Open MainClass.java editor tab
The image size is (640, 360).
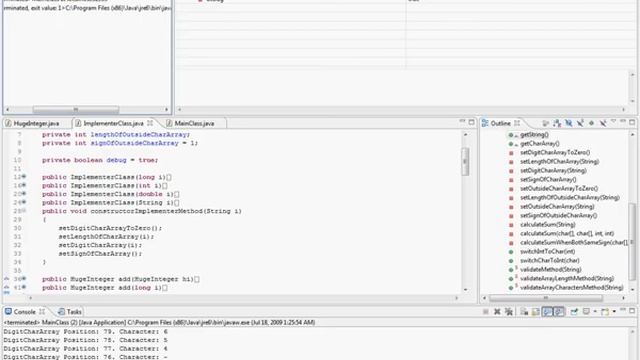click(190, 123)
